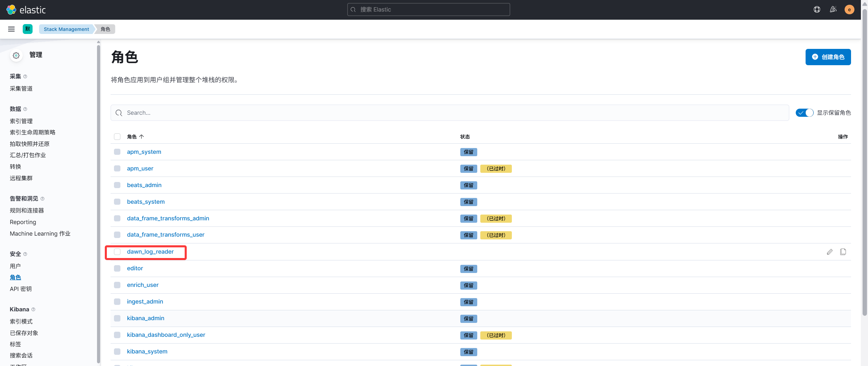Open the apm_user role link
Screen dimensions: 868x366
pos(140,169)
